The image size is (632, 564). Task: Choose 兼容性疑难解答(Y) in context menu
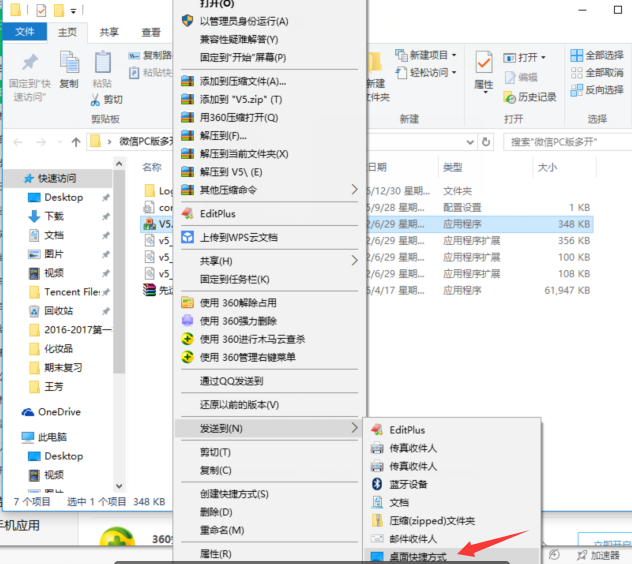[x=239, y=40]
